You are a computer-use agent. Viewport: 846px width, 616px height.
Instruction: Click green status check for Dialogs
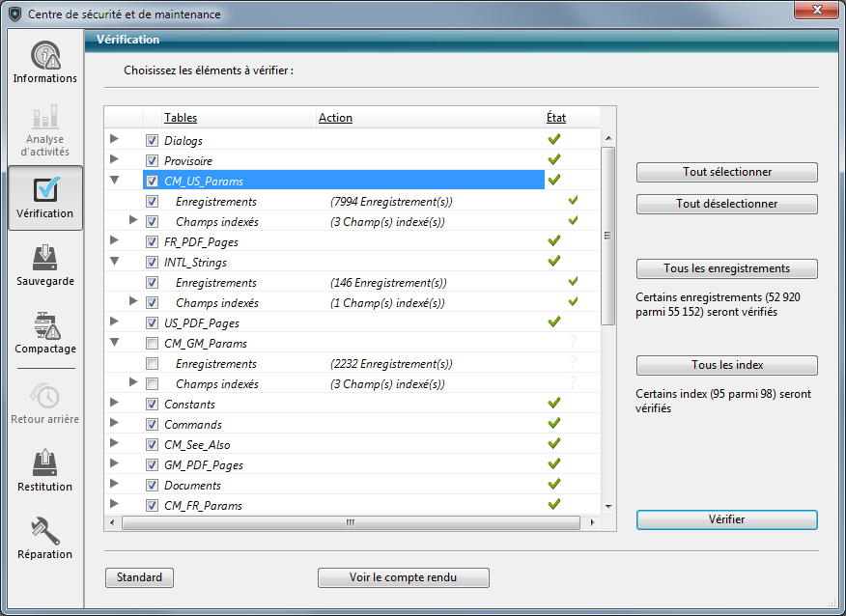(x=554, y=139)
